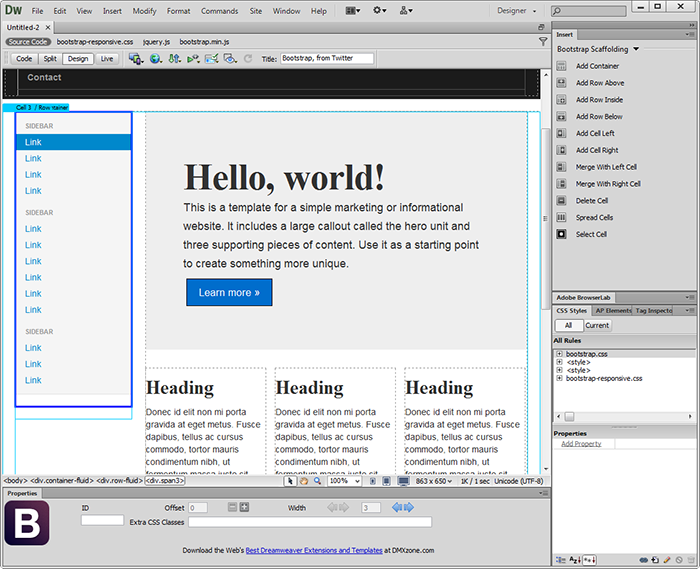The width and height of the screenshot is (700, 569).
Task: Click the Select Cell icon
Action: click(561, 234)
